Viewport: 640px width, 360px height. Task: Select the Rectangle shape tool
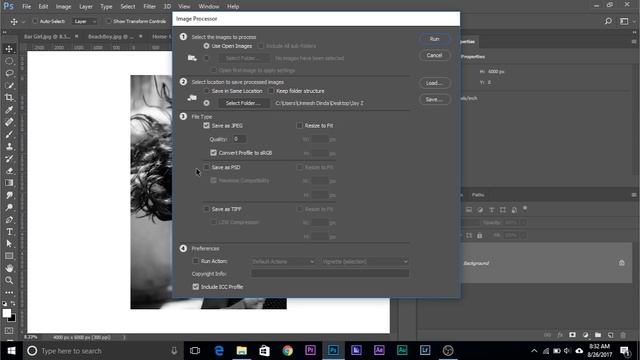tap(9, 256)
